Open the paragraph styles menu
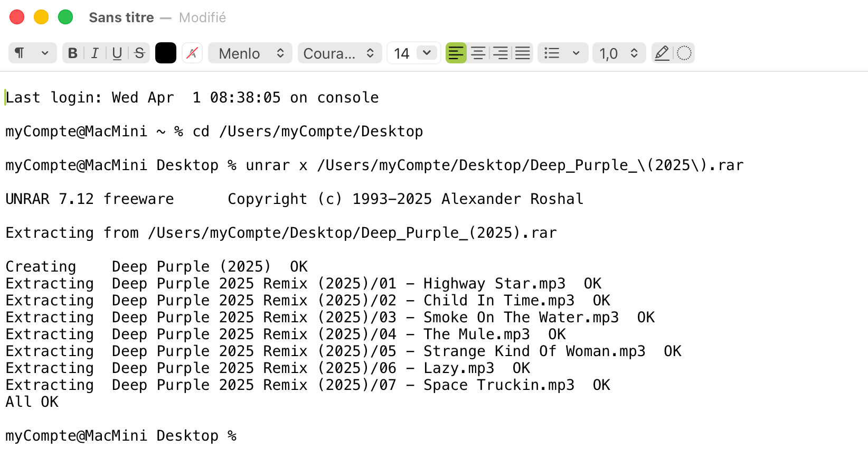Viewport: 868px width, 466px height. [32, 53]
